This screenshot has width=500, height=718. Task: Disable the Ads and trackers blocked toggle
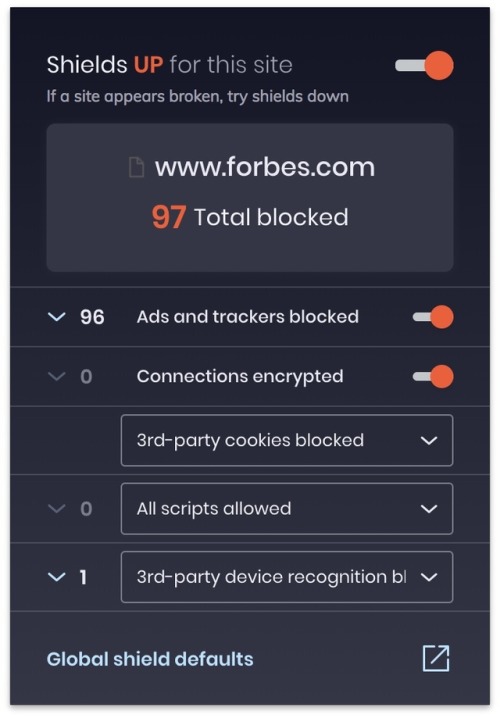pyautogui.click(x=433, y=317)
